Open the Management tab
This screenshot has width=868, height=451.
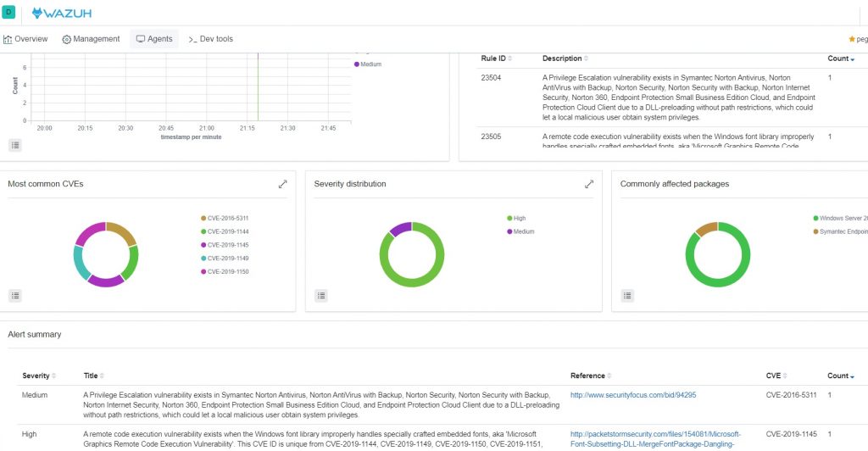pos(92,39)
